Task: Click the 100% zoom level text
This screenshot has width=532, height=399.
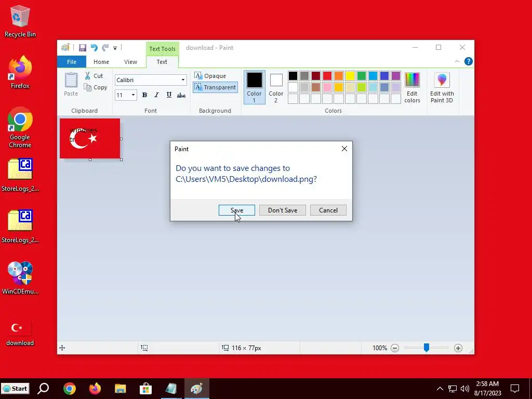Action: [380, 348]
